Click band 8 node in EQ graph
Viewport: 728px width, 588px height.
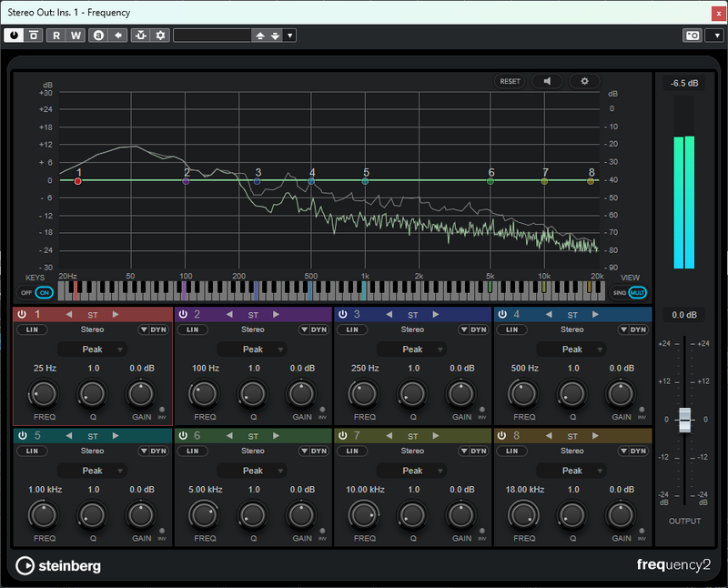[591, 181]
